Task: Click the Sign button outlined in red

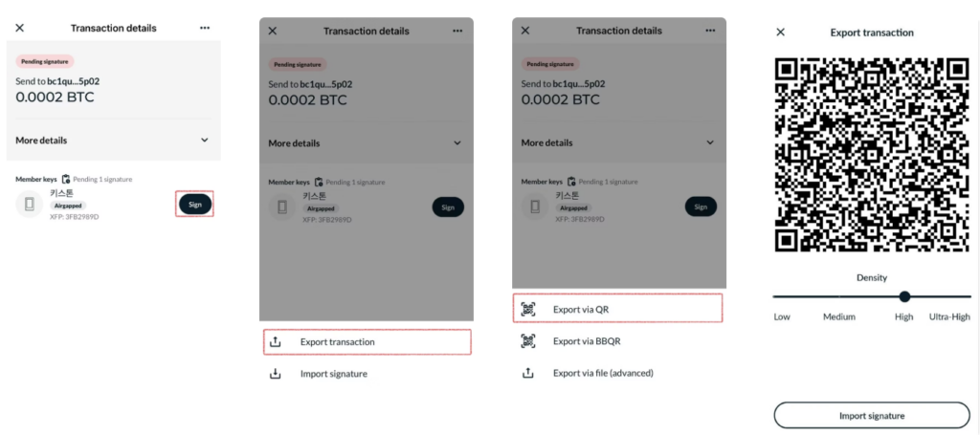Action: [194, 204]
